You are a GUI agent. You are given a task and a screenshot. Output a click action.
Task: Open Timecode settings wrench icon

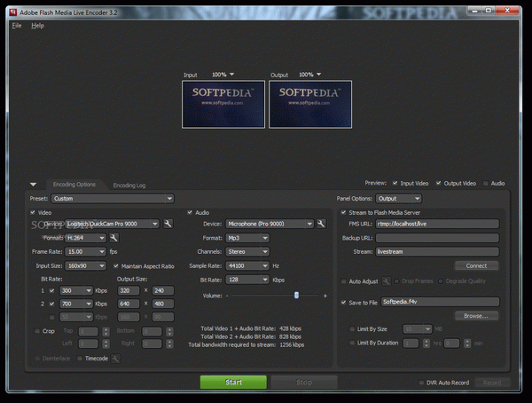pos(115,358)
